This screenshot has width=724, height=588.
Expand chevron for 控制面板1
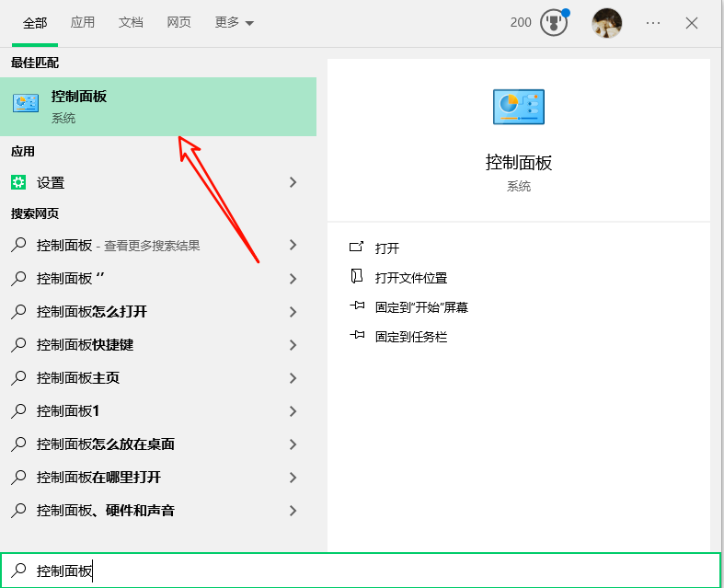point(293,411)
